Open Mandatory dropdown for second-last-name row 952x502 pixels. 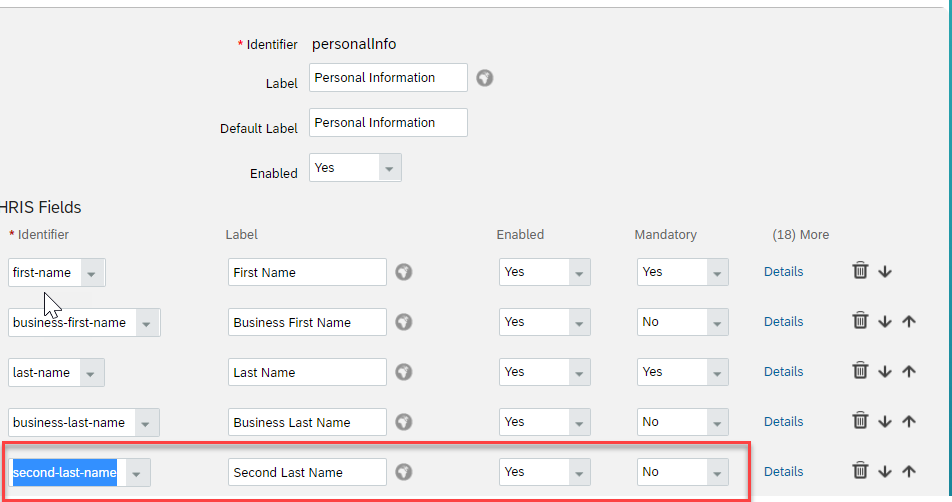pyautogui.click(x=682, y=472)
